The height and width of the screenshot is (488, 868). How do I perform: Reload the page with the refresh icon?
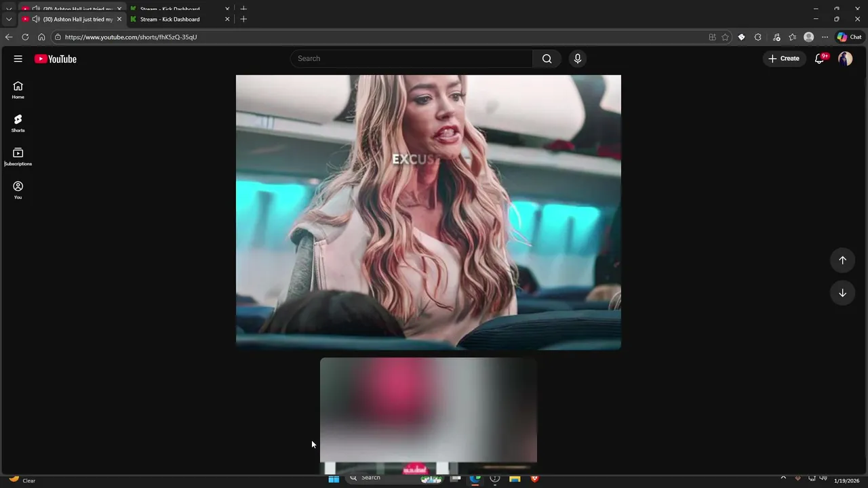coord(25,37)
